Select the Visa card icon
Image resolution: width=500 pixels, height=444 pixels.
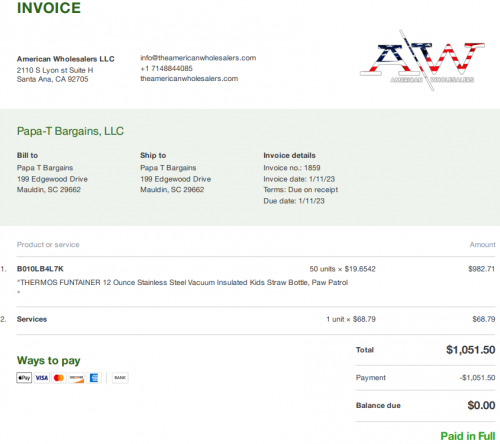pos(42,378)
